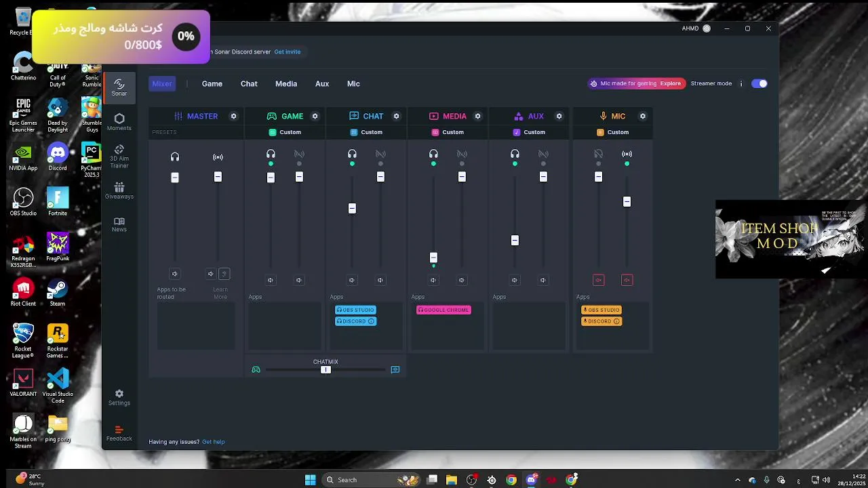Screen dimensions: 868x488
Task: Select the OBS STUDIO chip in Chat
Action: [355, 310]
